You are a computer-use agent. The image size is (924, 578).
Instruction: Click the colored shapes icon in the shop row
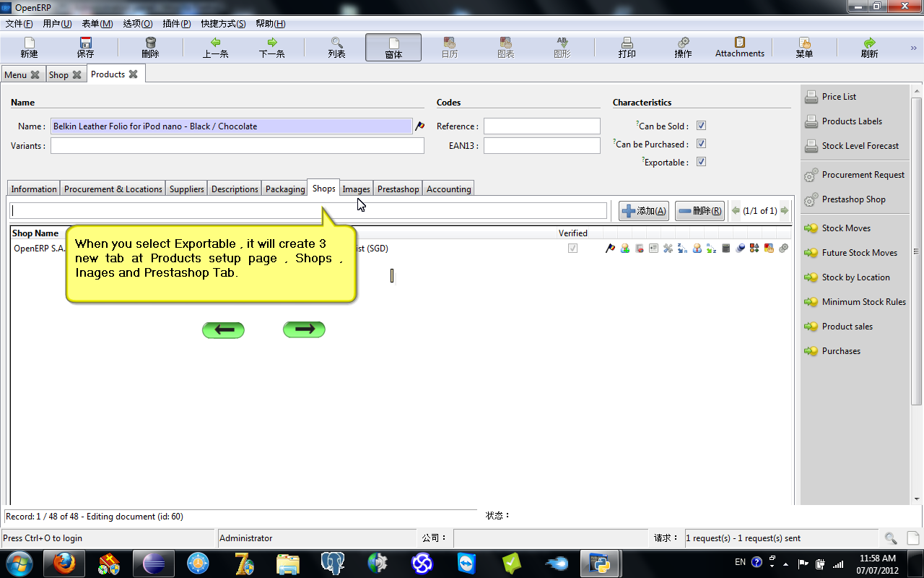(754, 249)
